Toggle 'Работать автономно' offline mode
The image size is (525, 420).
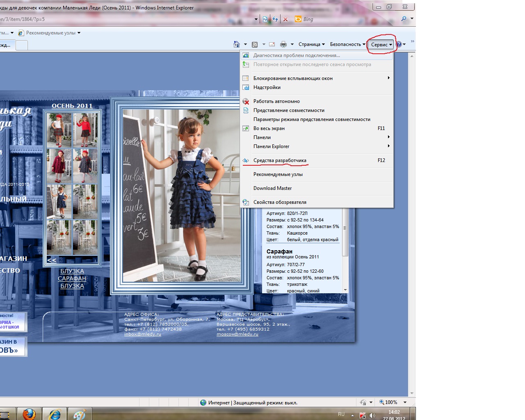tap(276, 101)
